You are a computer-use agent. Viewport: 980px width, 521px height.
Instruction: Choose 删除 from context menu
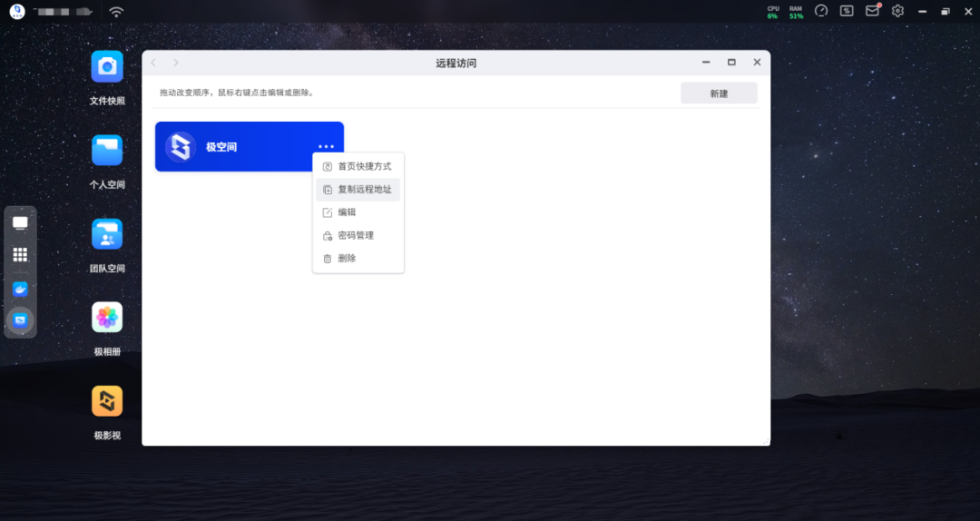click(358, 259)
